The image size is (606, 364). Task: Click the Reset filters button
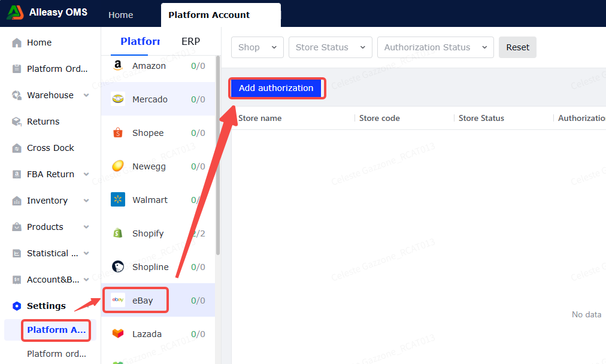pos(517,47)
